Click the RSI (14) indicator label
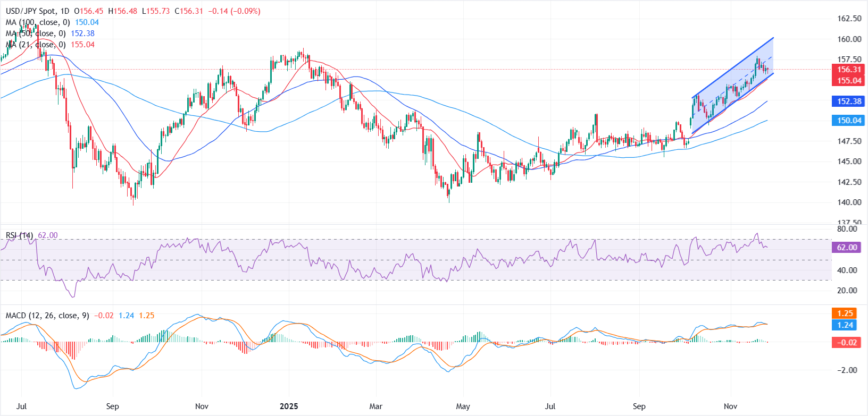 [19, 235]
